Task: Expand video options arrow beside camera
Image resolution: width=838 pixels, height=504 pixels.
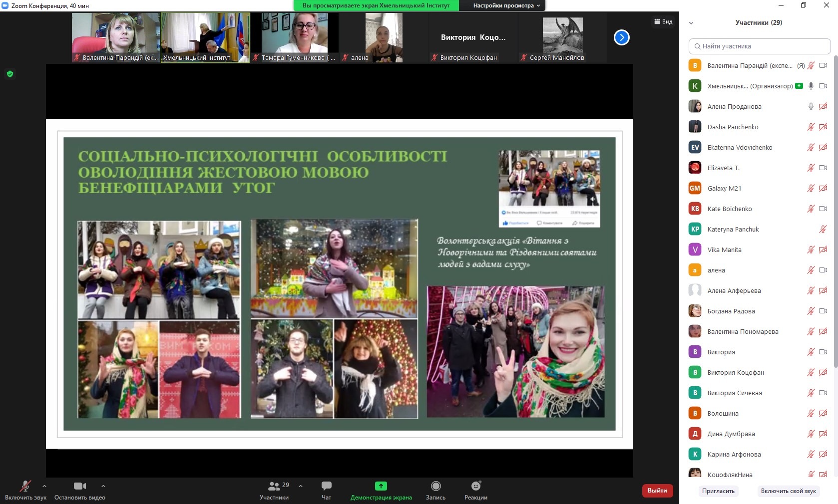Action: 103,486
